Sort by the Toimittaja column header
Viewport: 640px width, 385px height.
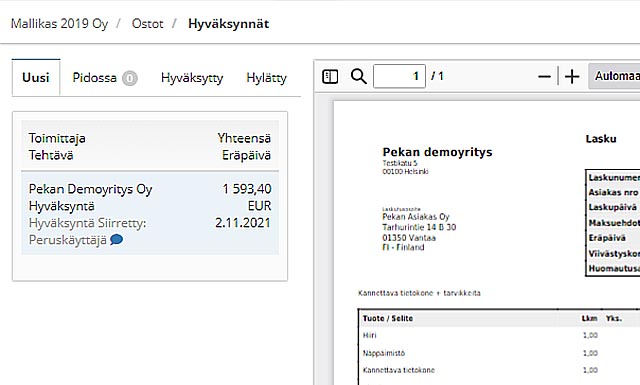pyautogui.click(x=57, y=138)
